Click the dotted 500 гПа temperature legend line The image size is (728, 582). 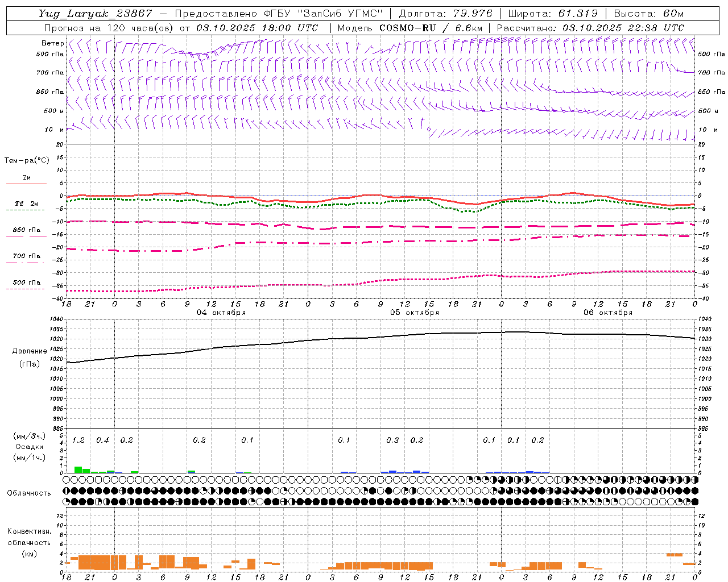click(x=26, y=289)
